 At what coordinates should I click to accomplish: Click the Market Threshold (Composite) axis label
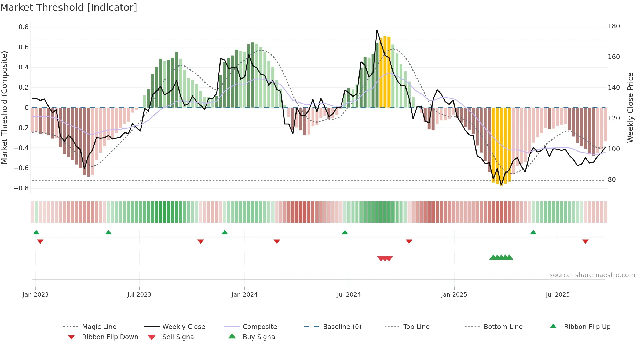point(4,108)
